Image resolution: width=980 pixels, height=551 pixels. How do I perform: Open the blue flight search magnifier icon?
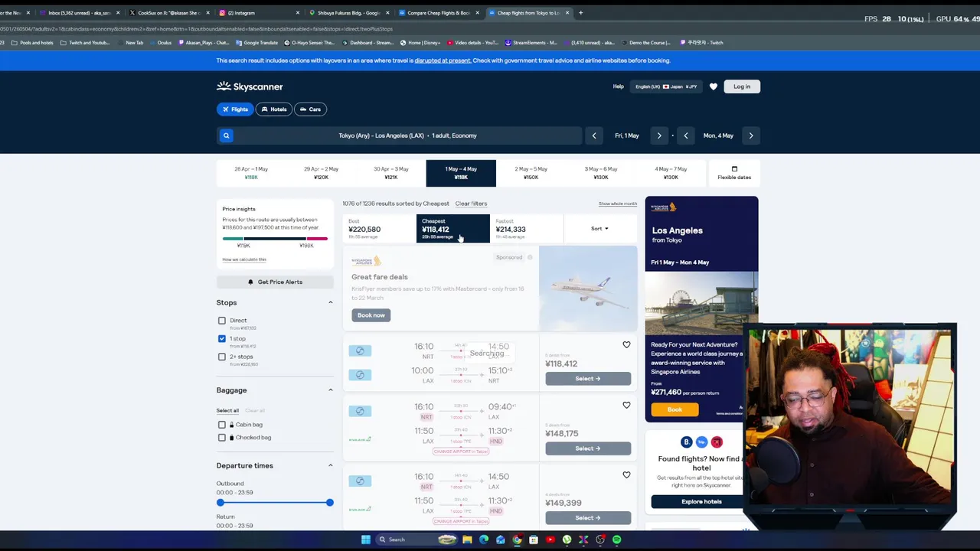point(226,135)
